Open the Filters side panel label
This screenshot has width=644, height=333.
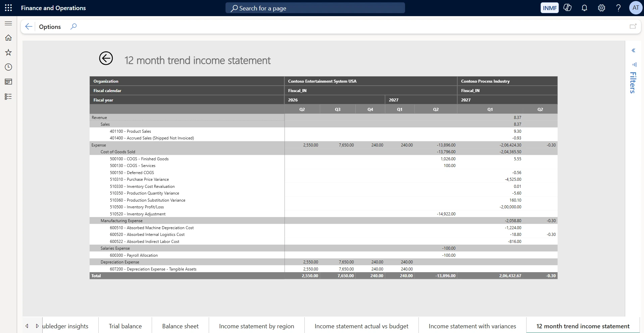633,82
